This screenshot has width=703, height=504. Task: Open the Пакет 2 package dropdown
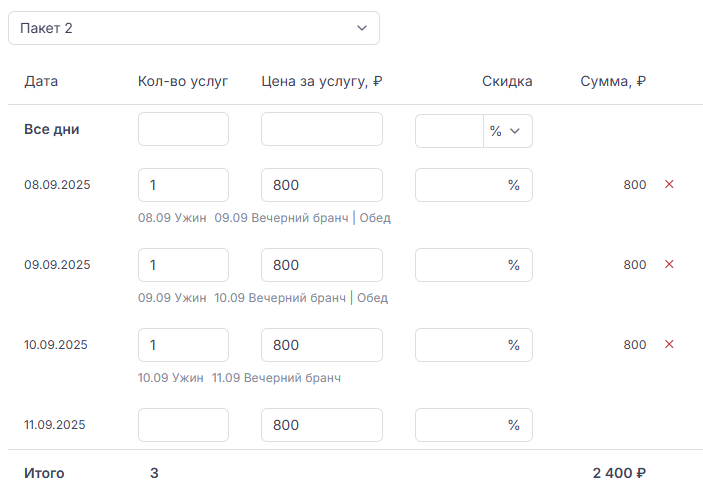click(194, 28)
